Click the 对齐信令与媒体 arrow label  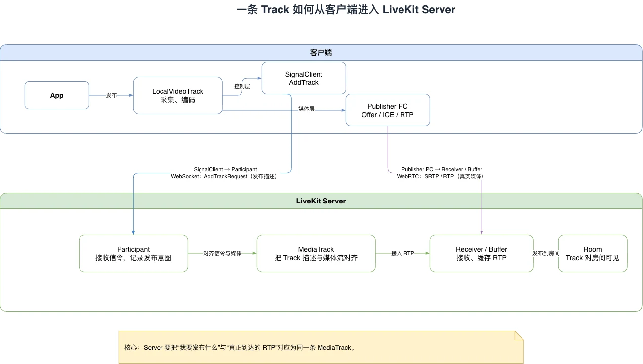coord(222,253)
